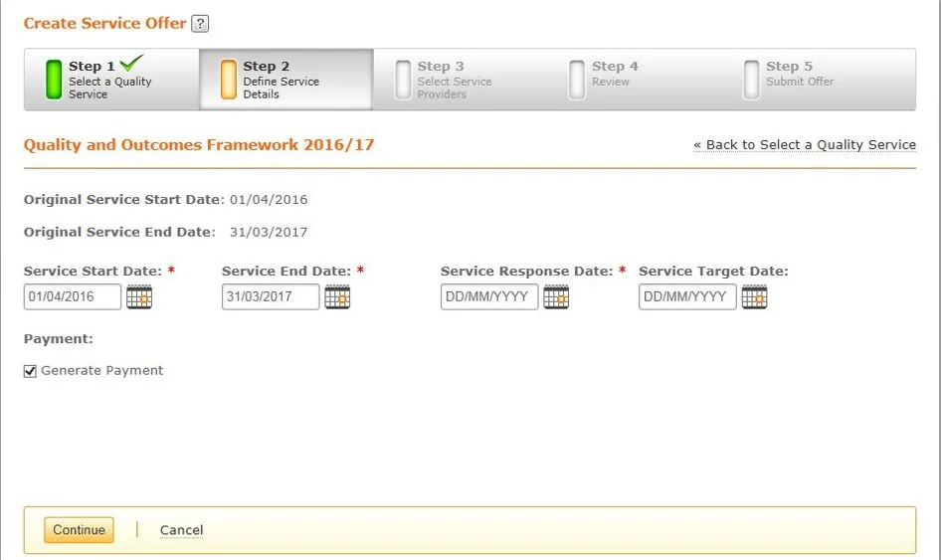The width and height of the screenshot is (941, 560).
Task: Focus the Service End Date field
Action: tap(271, 296)
